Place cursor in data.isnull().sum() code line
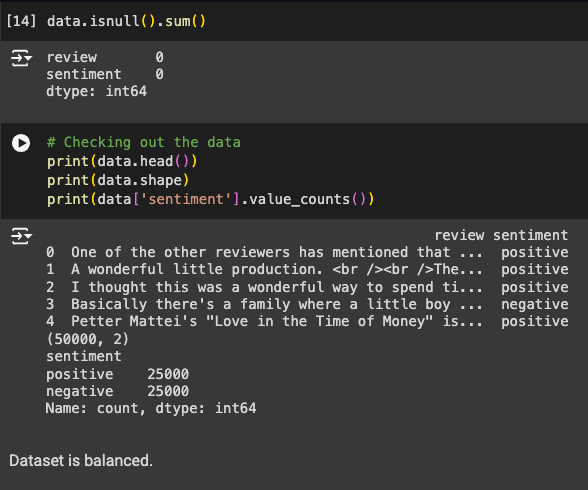 (126, 21)
